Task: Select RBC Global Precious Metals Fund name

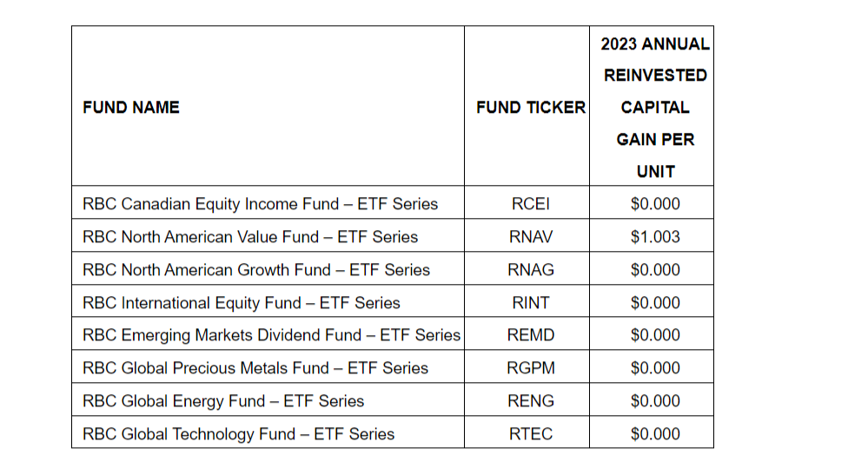Action: coord(255,368)
